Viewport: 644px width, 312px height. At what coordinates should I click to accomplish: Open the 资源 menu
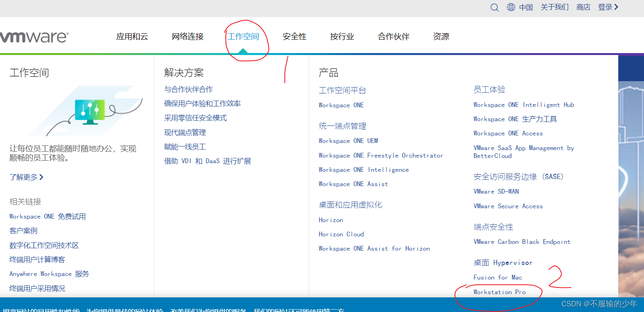(441, 36)
